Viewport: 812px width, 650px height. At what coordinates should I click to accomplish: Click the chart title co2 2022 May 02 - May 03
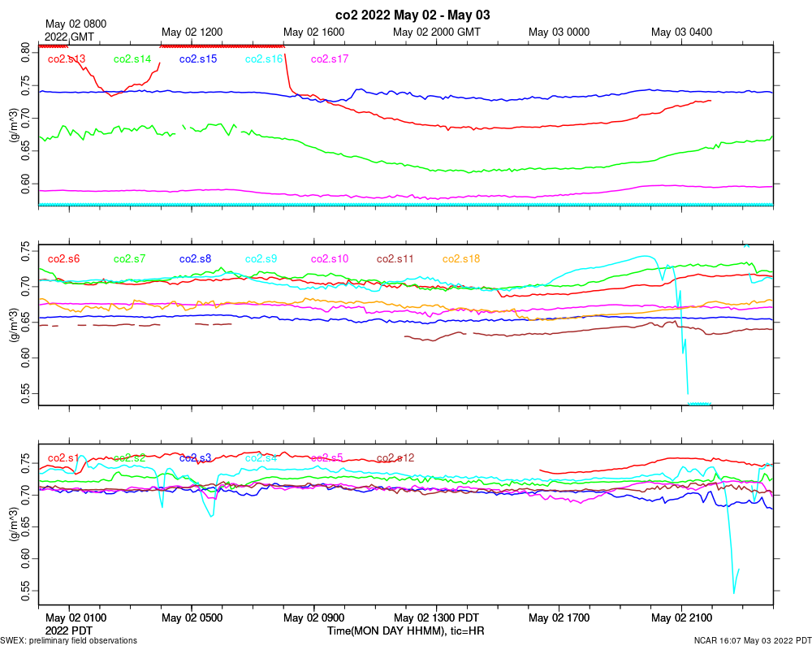point(412,15)
